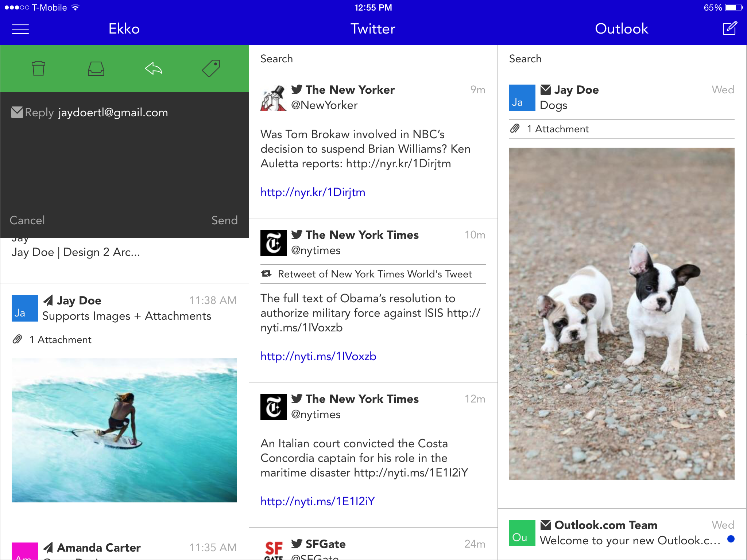Tap the New Yorker profile avatar
Image resolution: width=747 pixels, height=560 pixels.
tap(273, 98)
